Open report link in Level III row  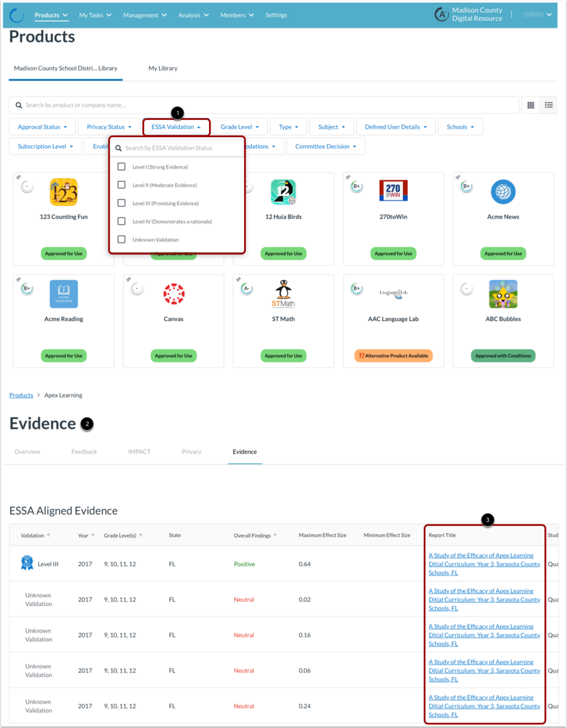point(484,564)
